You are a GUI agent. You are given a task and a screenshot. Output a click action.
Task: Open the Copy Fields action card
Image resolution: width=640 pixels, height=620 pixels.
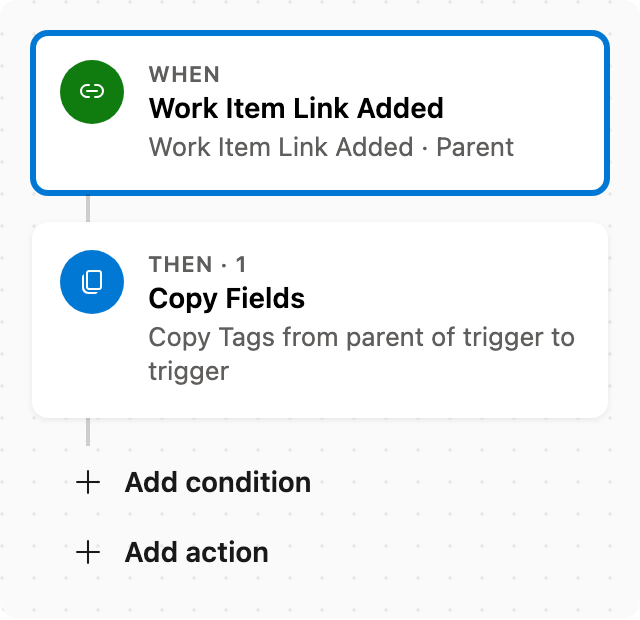pos(320,320)
